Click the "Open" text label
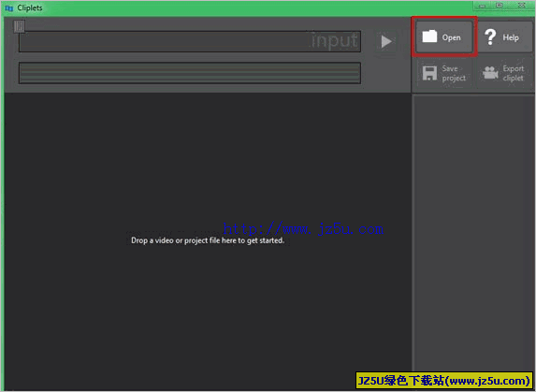Viewport: 536px width, 392px height. click(x=451, y=37)
